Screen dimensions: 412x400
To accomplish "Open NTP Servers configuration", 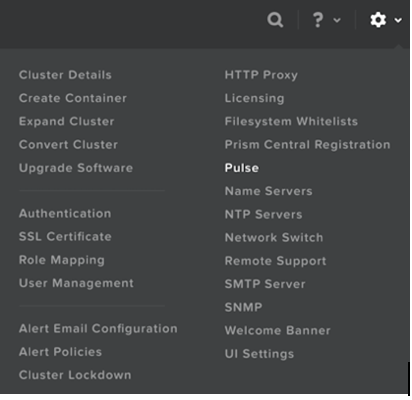I will coord(263,214).
